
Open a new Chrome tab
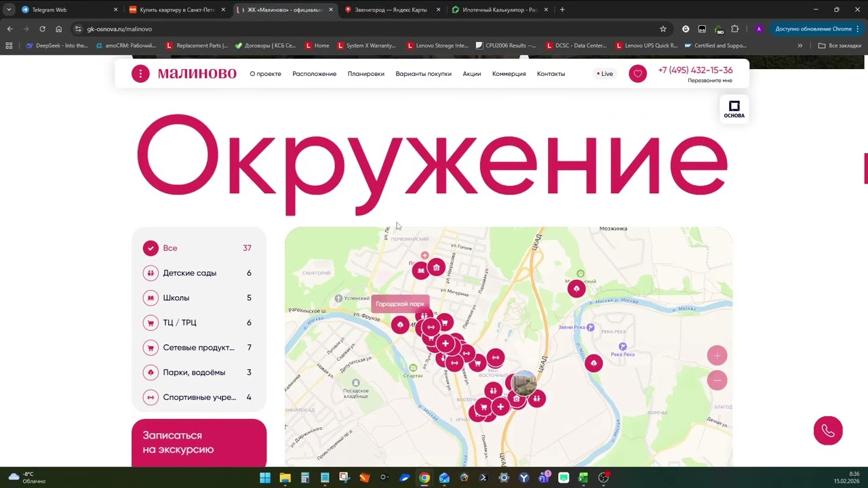point(562,9)
